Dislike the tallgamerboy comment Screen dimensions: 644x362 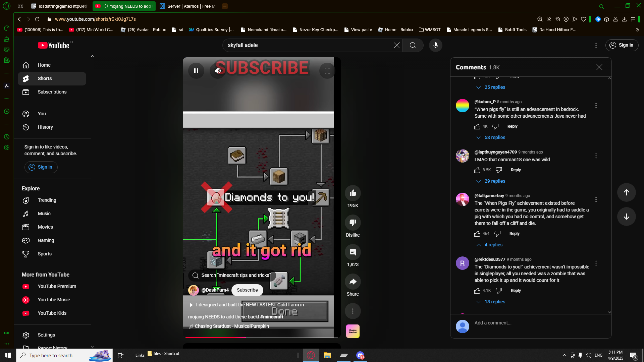pyautogui.click(x=497, y=234)
